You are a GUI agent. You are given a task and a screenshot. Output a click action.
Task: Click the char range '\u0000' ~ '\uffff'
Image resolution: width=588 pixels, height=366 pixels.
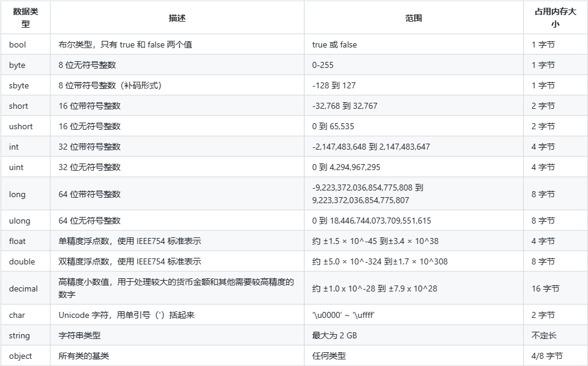click(x=343, y=315)
